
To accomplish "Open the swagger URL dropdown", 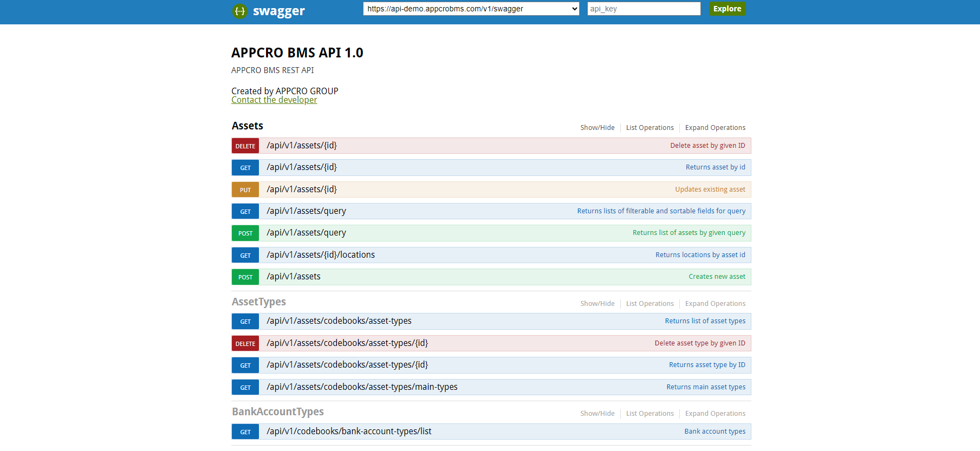I will (471, 9).
